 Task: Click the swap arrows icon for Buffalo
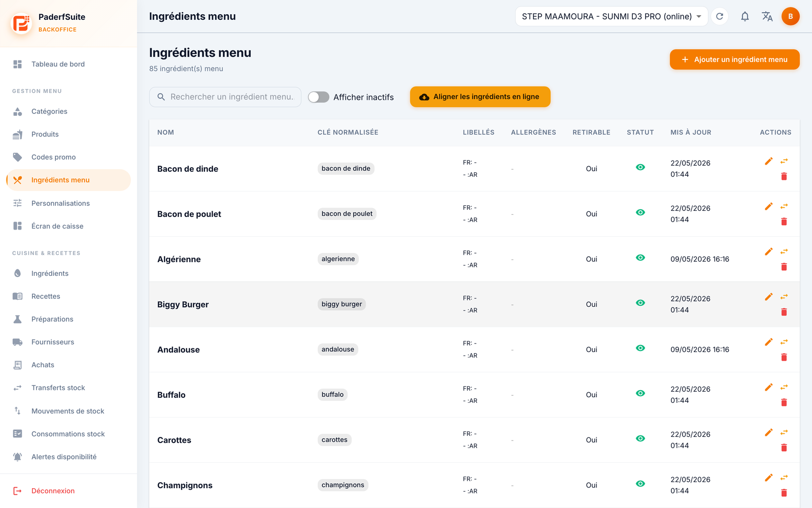pyautogui.click(x=784, y=387)
